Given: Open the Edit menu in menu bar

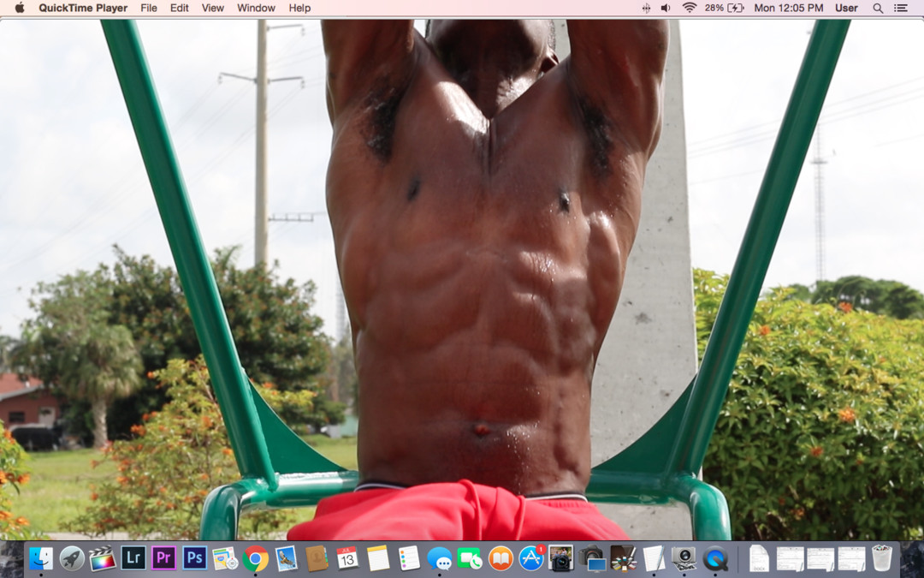Looking at the screenshot, I should [179, 8].
